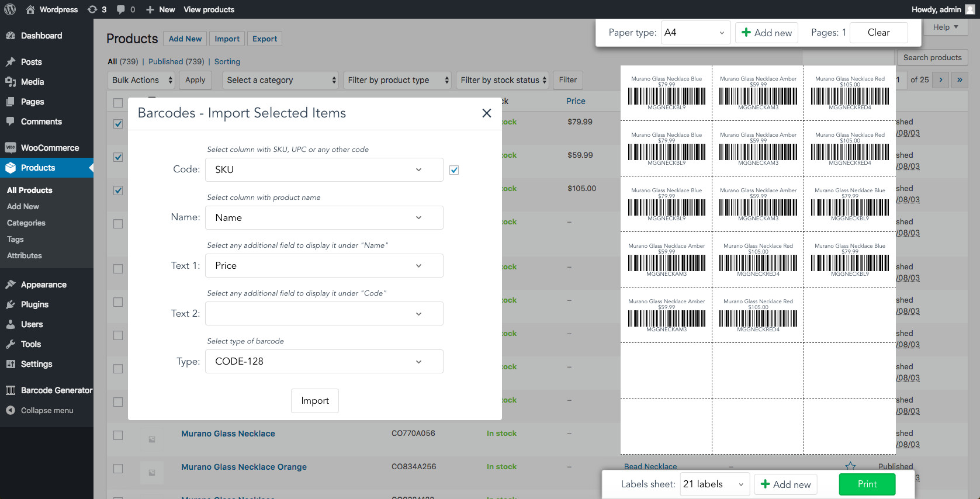Viewport: 980px width, 499px height.
Task: Open the barcode Type CODE-128 dropdown
Action: tap(324, 361)
